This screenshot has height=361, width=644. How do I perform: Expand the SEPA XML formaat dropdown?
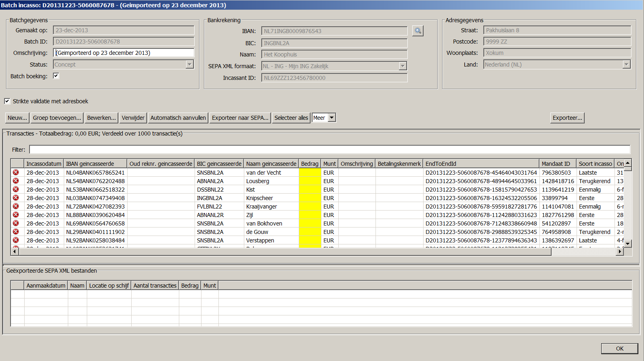point(403,66)
